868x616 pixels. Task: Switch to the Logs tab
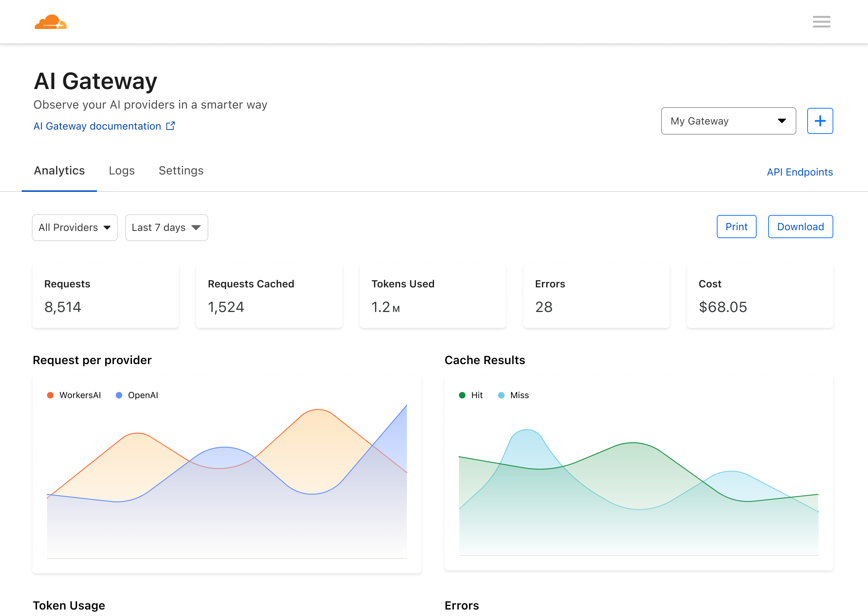point(121,170)
